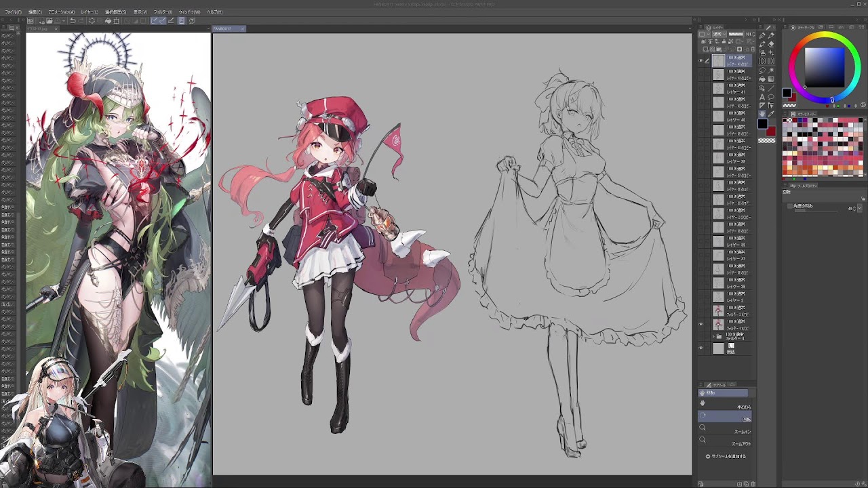Toggle visibility eye of top selected layer

tap(701, 61)
